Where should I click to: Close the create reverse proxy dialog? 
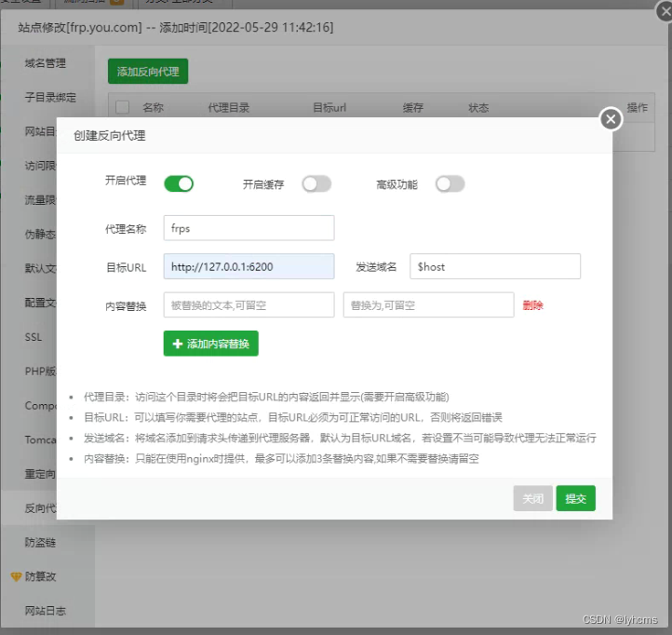(610, 119)
